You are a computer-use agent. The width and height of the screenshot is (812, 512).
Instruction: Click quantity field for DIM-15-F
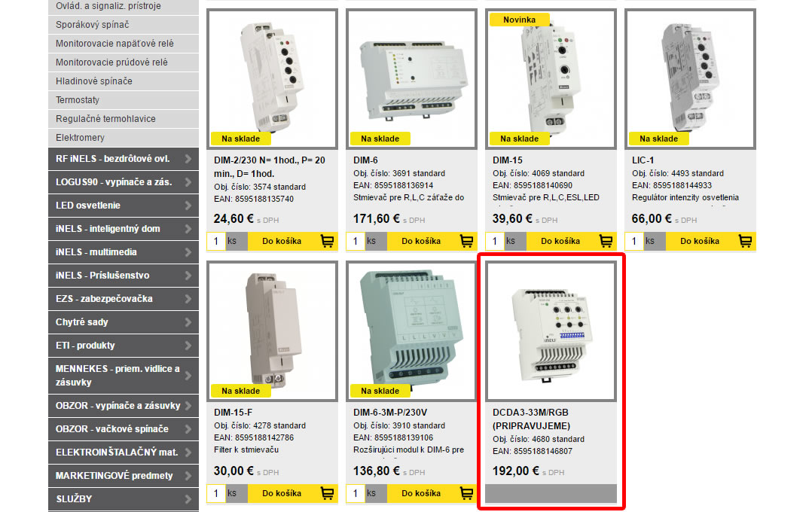coord(216,493)
